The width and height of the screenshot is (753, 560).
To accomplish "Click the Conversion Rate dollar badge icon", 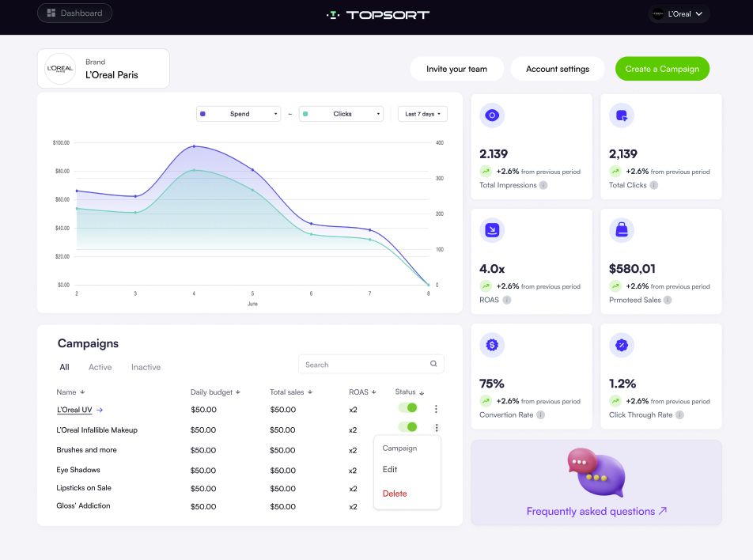I will pos(492,345).
